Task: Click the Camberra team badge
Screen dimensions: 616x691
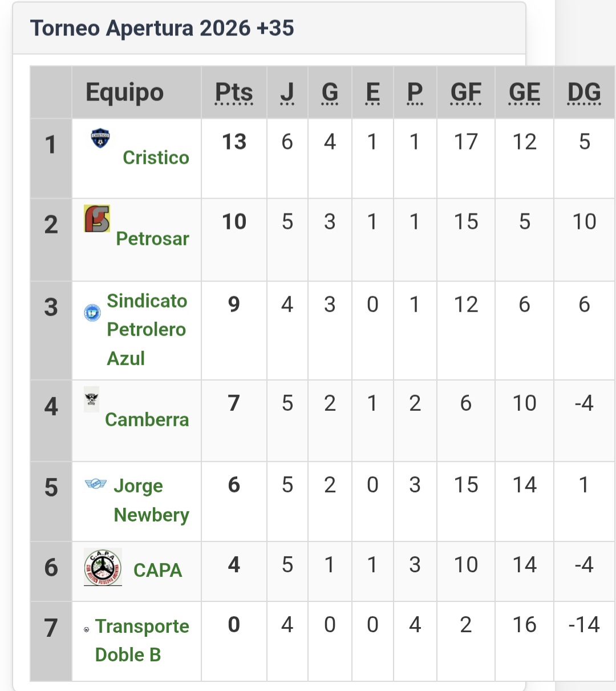Action: 91,399
